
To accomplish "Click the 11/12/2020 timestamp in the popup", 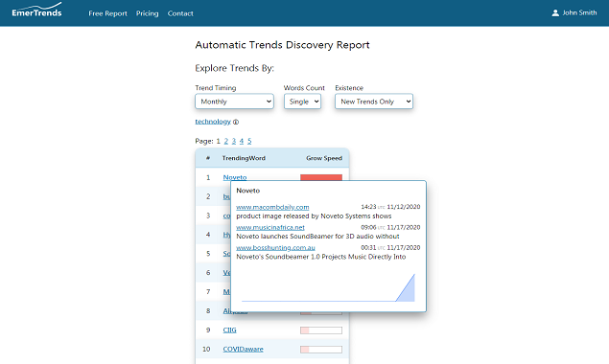I will [x=404, y=207].
